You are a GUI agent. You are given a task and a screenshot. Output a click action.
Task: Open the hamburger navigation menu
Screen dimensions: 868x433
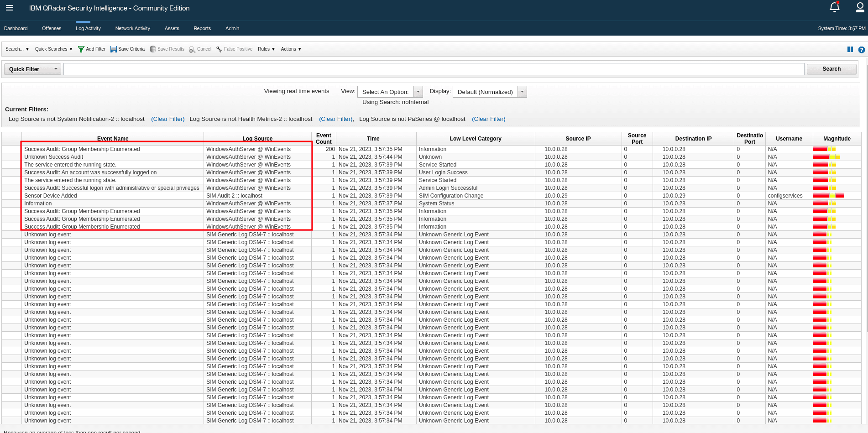click(x=10, y=8)
